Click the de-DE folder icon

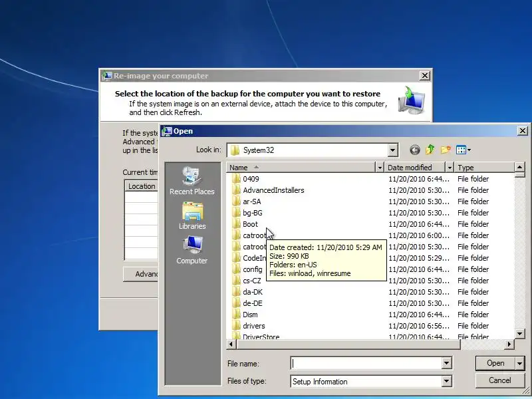[x=236, y=303]
